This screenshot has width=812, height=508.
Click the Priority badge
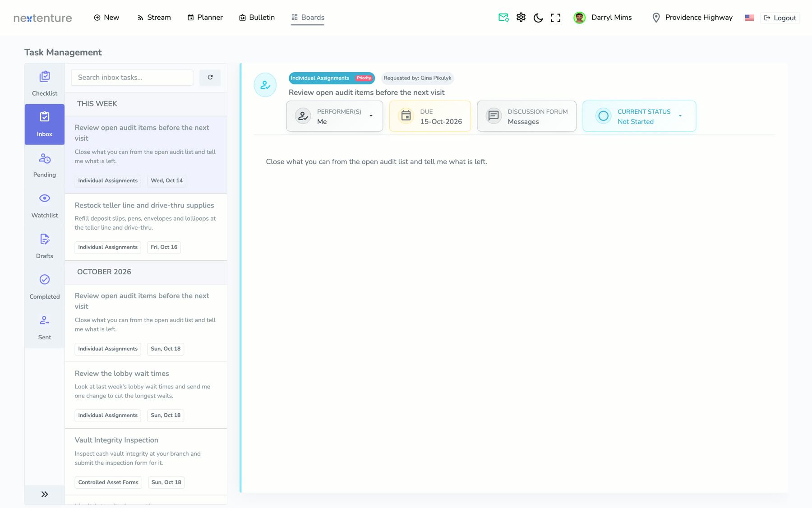pyautogui.click(x=364, y=78)
